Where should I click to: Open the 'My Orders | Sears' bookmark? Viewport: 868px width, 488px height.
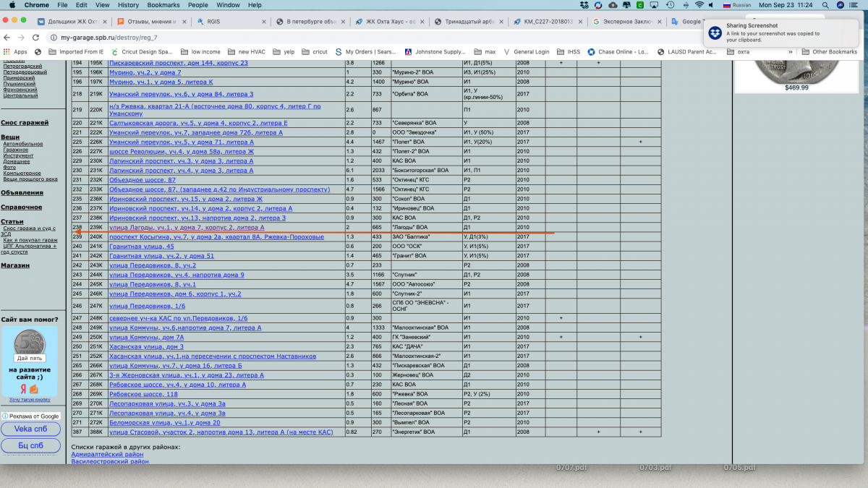366,52
